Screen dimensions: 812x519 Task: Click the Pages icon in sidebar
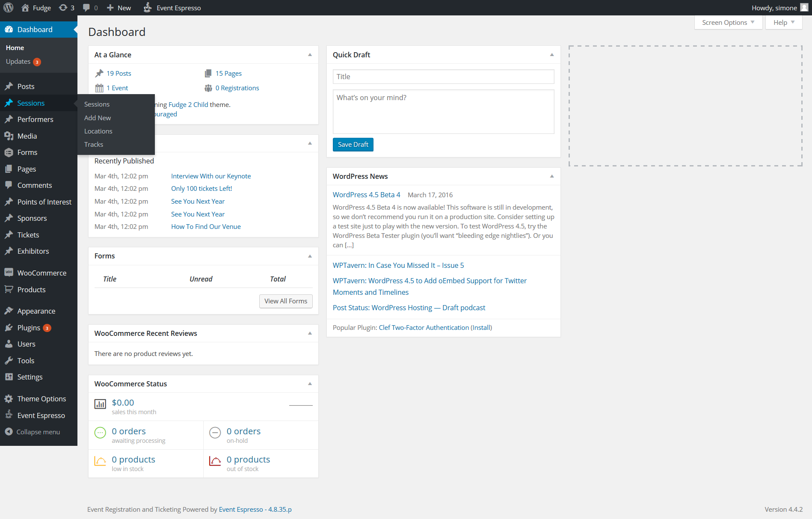click(9, 169)
